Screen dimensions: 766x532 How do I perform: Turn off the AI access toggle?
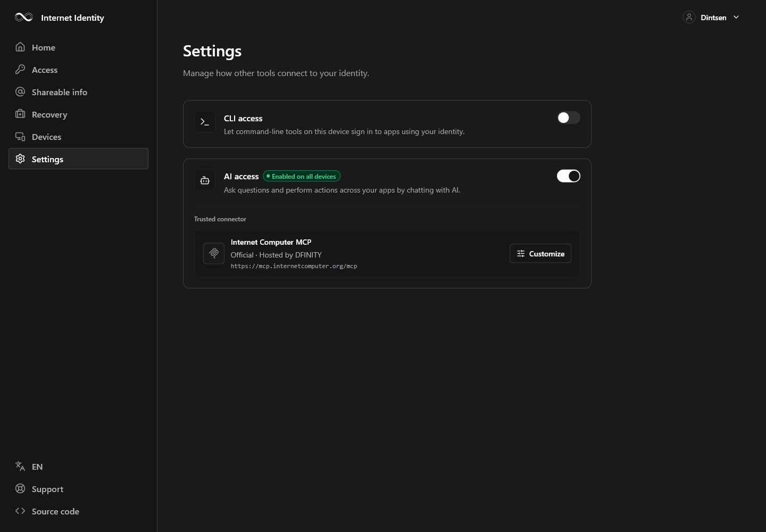tap(569, 176)
